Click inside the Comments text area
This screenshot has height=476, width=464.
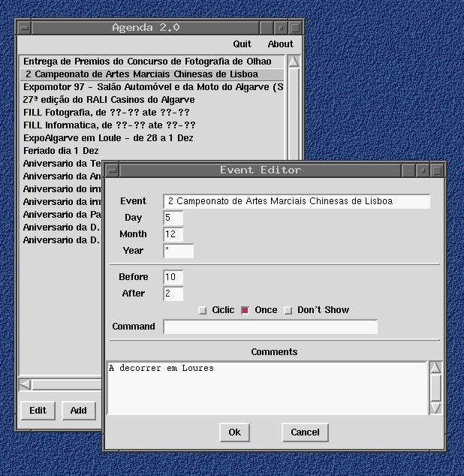tap(267, 388)
